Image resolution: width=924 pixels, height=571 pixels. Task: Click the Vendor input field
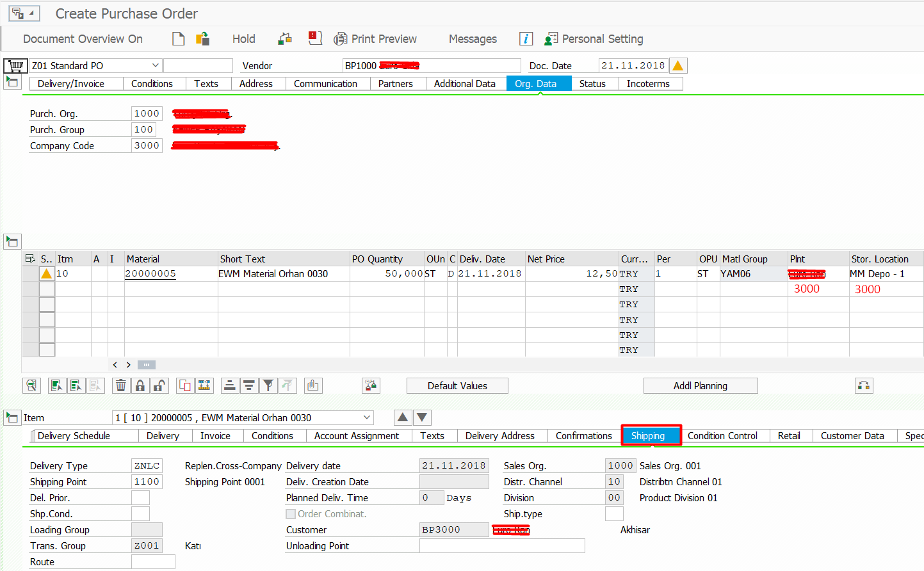point(432,65)
